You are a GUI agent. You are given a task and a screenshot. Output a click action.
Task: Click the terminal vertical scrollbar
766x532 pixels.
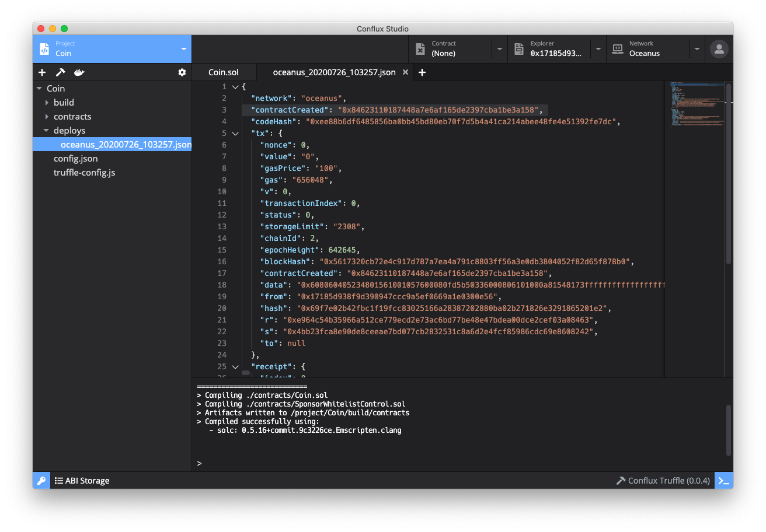[x=729, y=430]
